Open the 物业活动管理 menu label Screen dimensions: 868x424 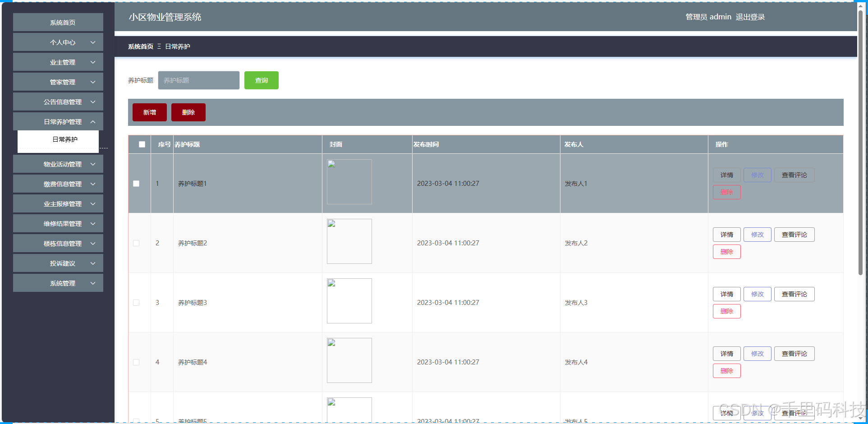click(x=63, y=164)
